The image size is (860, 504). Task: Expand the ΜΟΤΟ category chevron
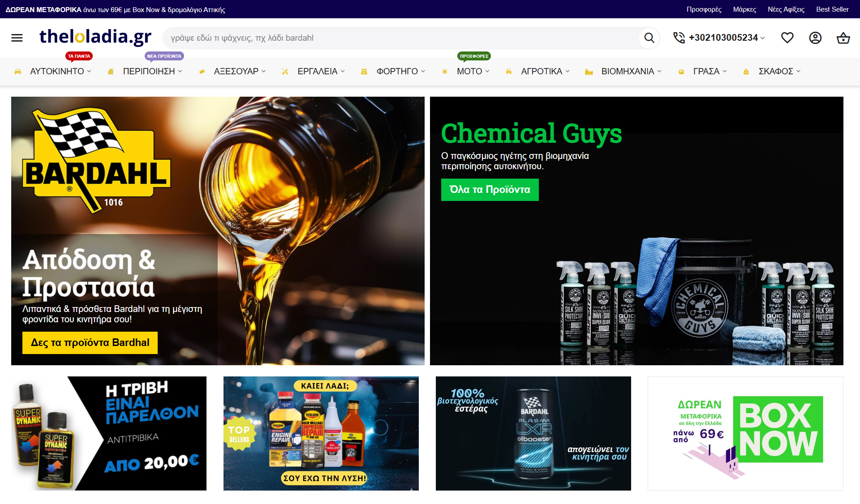tap(487, 71)
